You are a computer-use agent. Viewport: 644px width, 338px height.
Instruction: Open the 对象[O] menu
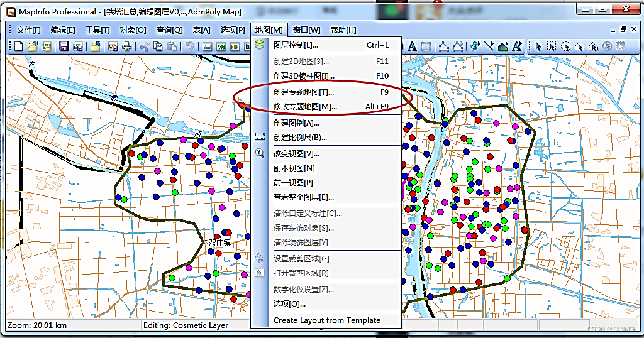(133, 30)
